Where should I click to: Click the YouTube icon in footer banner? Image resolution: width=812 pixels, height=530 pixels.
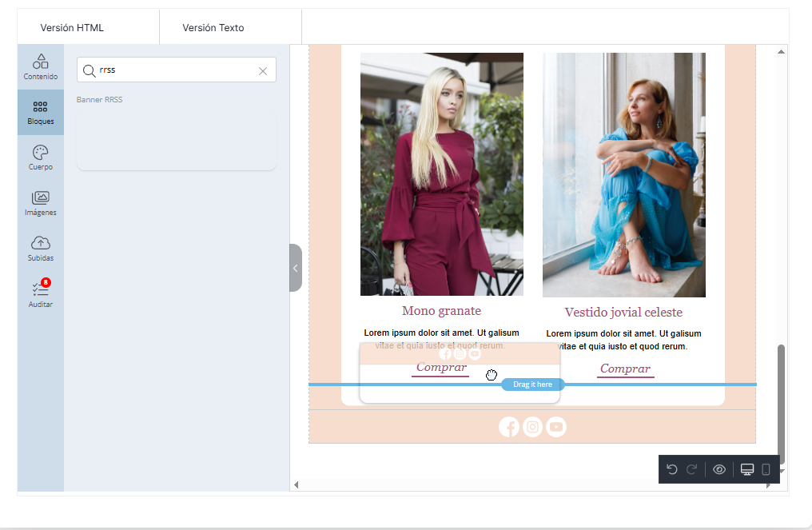click(x=556, y=427)
